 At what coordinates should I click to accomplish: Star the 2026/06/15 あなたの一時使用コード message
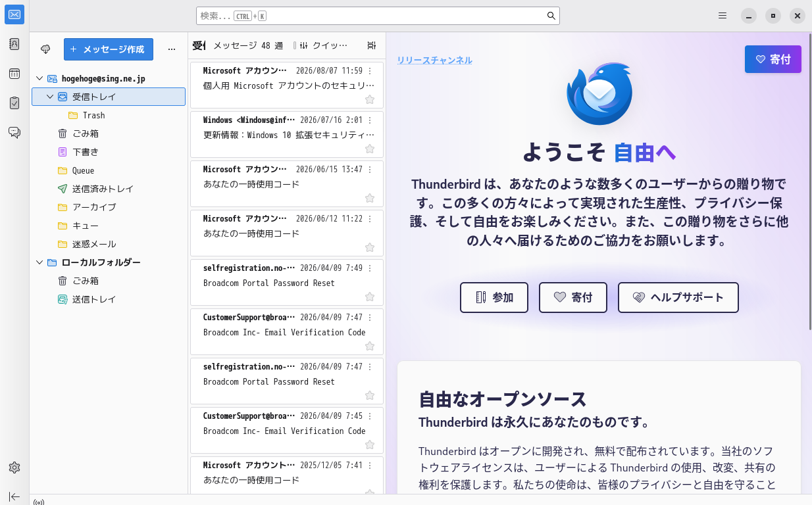(370, 198)
